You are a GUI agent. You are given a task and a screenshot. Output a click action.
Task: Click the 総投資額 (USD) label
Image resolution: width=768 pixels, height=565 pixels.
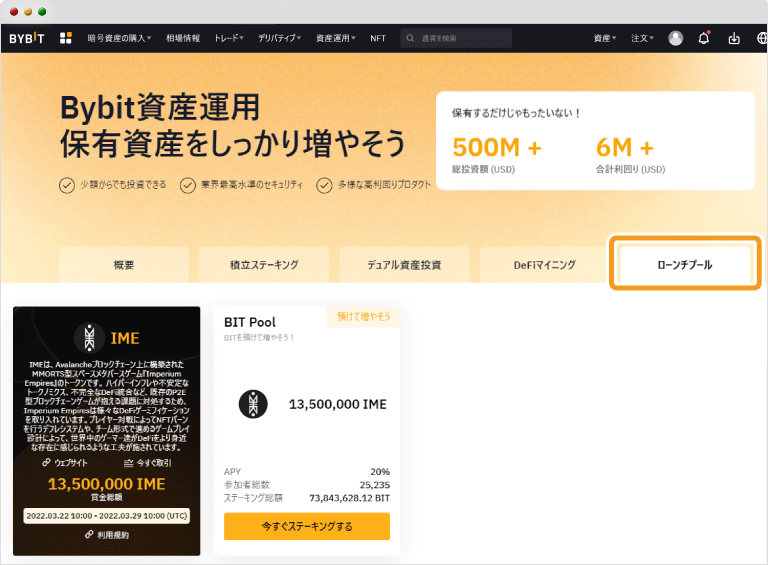tap(483, 169)
